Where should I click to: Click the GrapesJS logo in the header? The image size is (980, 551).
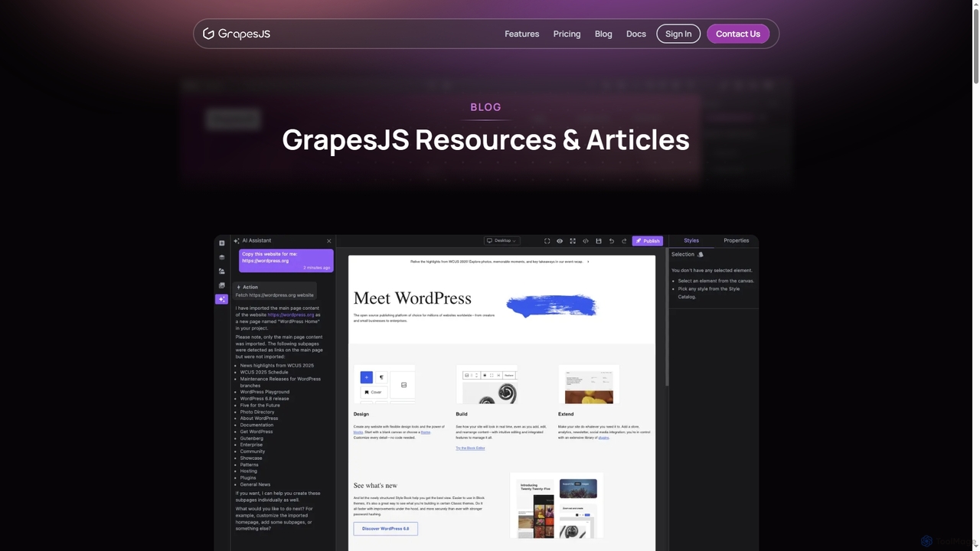(237, 34)
